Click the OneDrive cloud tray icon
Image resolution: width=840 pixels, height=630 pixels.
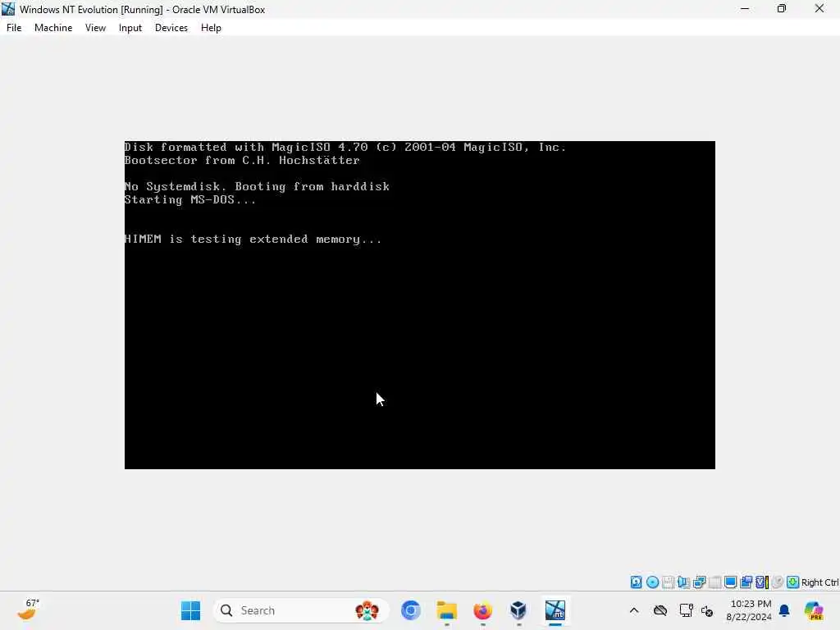(x=660, y=610)
